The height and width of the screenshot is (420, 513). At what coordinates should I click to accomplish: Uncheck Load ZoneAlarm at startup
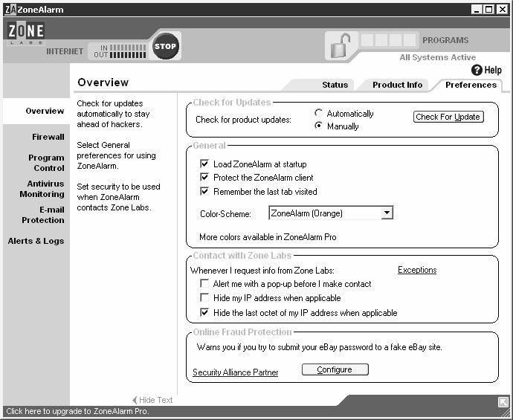tap(204, 164)
